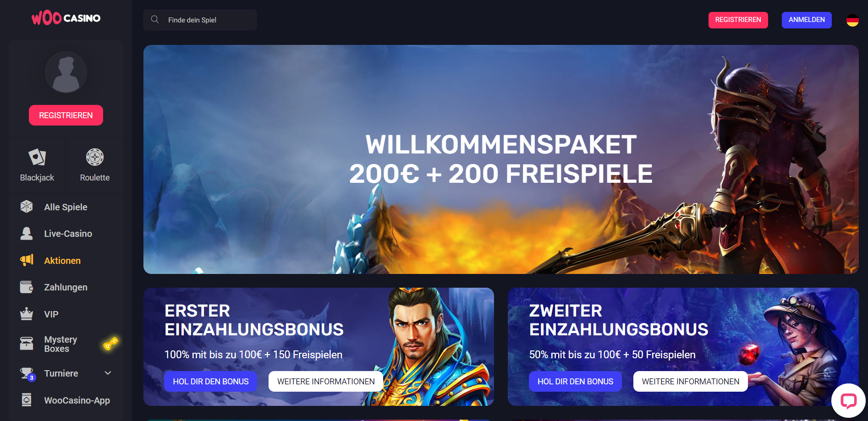Click REGISTRIEREN in the top header
Image resolution: width=868 pixels, height=421 pixels.
click(x=738, y=20)
